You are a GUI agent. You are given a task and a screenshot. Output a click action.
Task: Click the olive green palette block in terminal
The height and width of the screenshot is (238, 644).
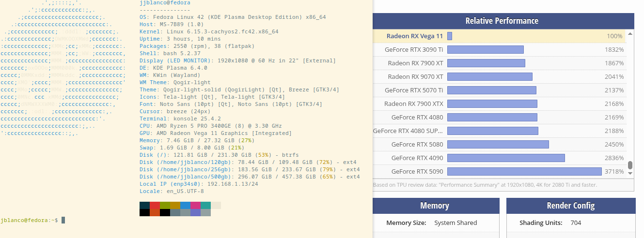(x=165, y=205)
